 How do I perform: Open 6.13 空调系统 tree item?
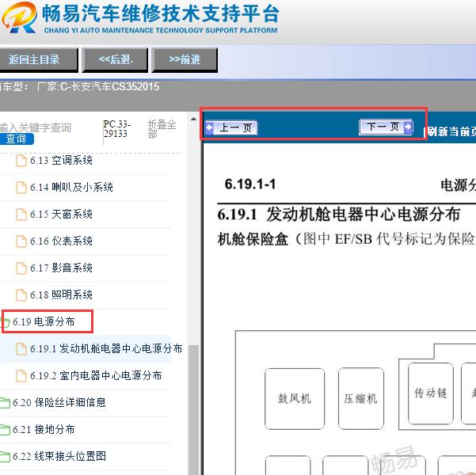point(61,160)
